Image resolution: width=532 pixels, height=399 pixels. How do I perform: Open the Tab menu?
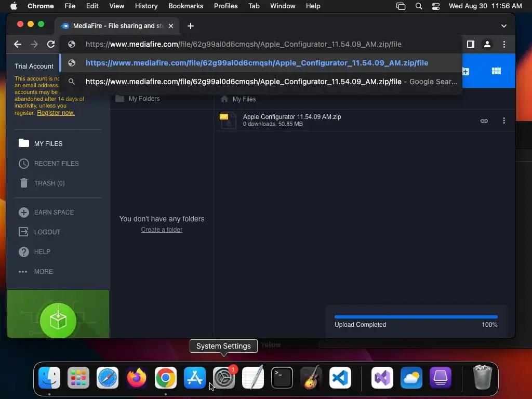click(254, 6)
